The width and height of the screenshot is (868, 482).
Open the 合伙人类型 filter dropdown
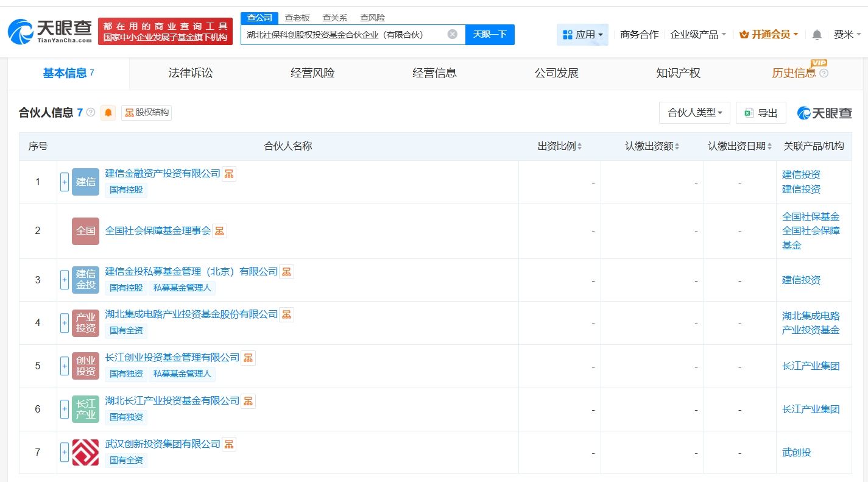694,113
